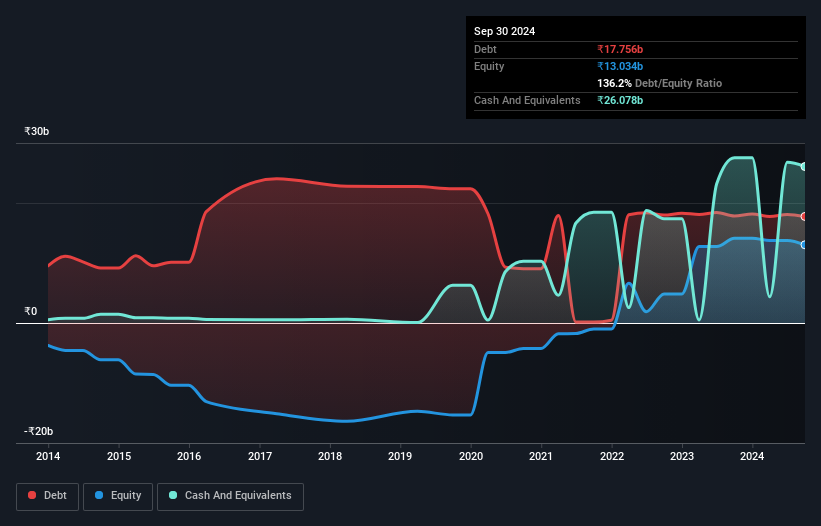Viewport: 821px width, 526px height.
Task: Click the 2024 x-axis label
Action: point(752,456)
